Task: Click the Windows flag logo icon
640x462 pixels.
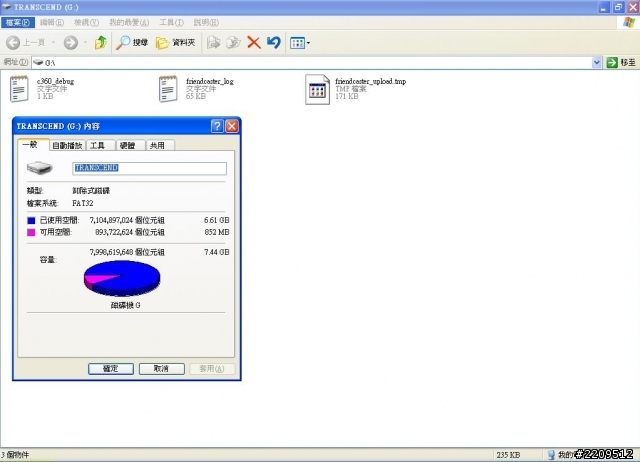Action: pos(629,22)
